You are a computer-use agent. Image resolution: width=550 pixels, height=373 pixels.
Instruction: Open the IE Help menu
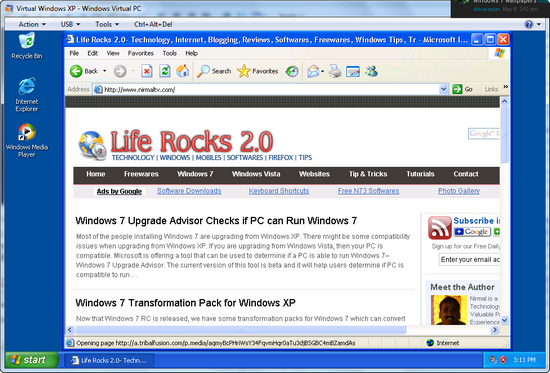click(192, 53)
